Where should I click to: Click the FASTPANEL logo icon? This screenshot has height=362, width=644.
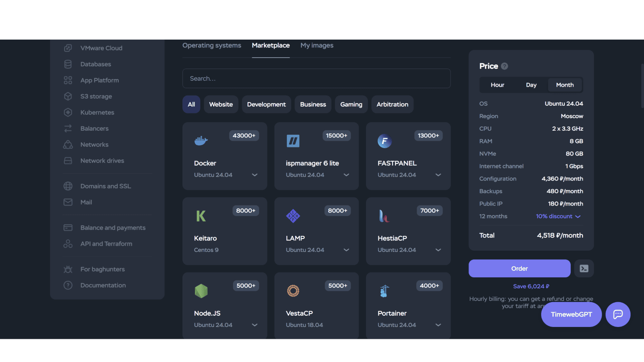(384, 141)
